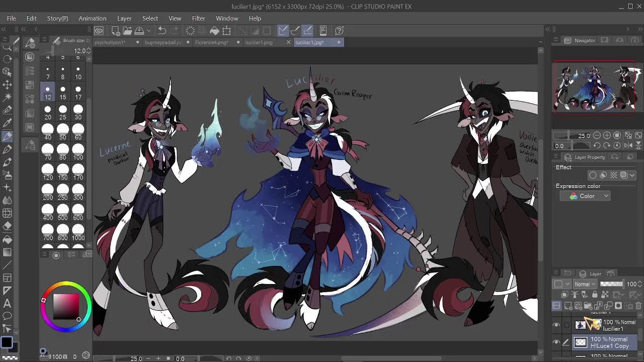Adjust the layer opacity slider
This screenshot has height=362, width=644.
pos(611,284)
